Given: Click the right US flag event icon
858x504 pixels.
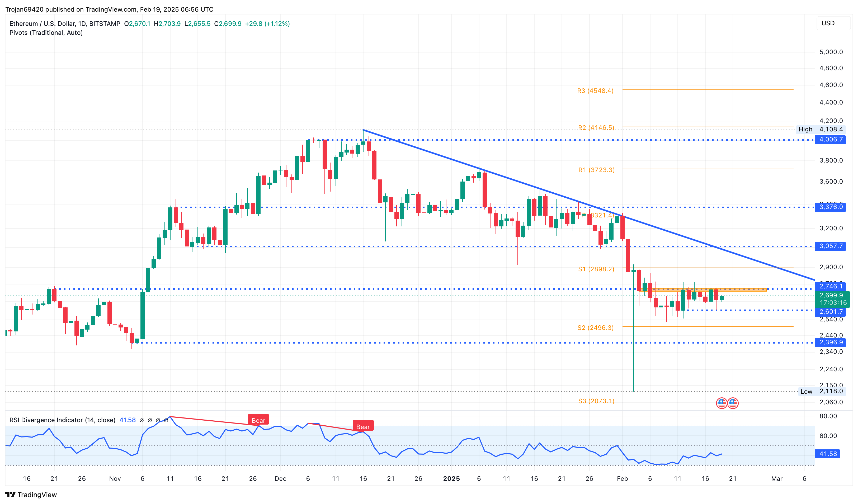Looking at the screenshot, I should click(x=733, y=403).
